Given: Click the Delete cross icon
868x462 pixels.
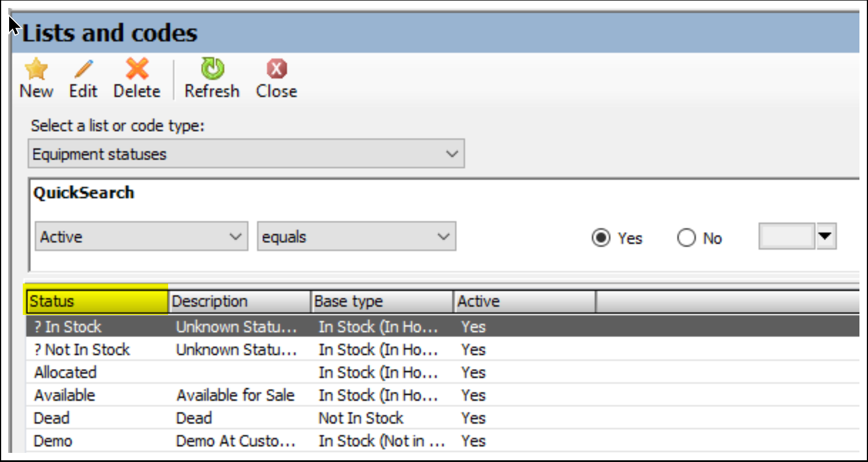Looking at the screenshot, I should point(137,69).
